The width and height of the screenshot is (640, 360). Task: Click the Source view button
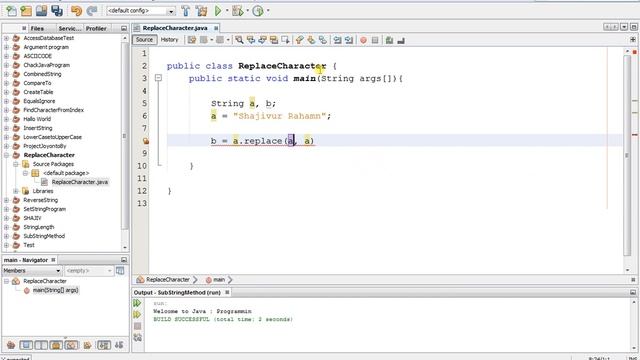coord(144,40)
